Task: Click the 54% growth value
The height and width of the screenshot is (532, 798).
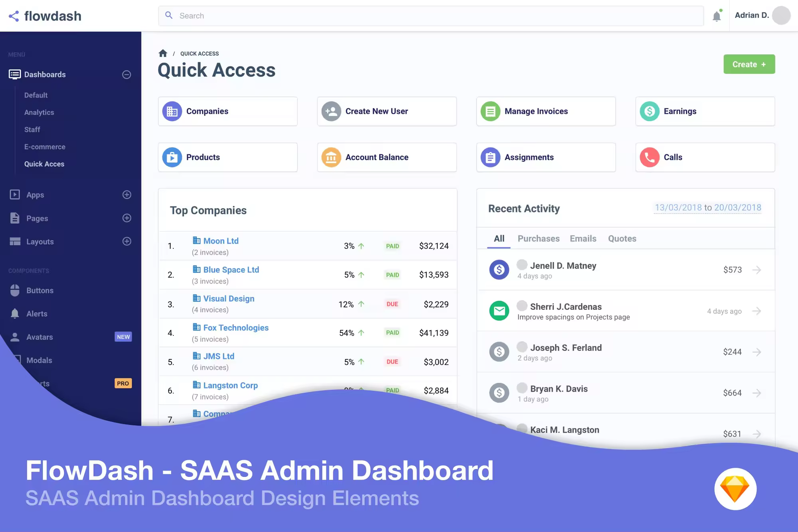Action: coord(347,333)
